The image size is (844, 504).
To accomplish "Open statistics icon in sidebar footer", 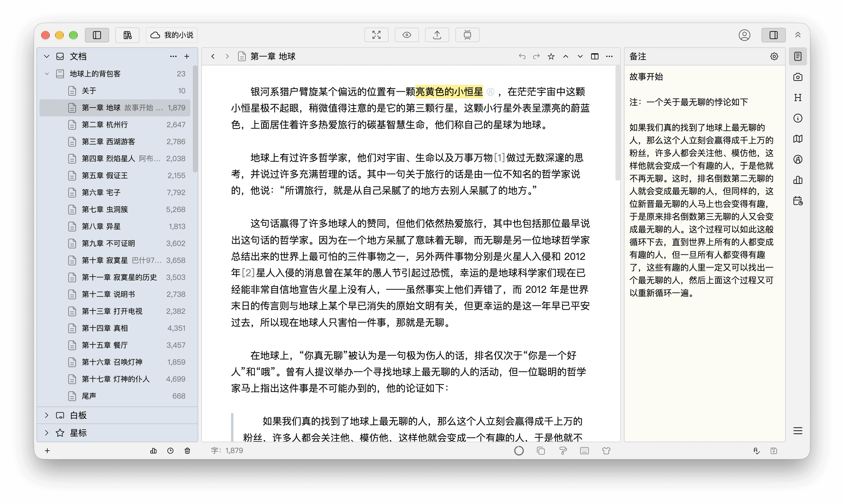I will [153, 451].
